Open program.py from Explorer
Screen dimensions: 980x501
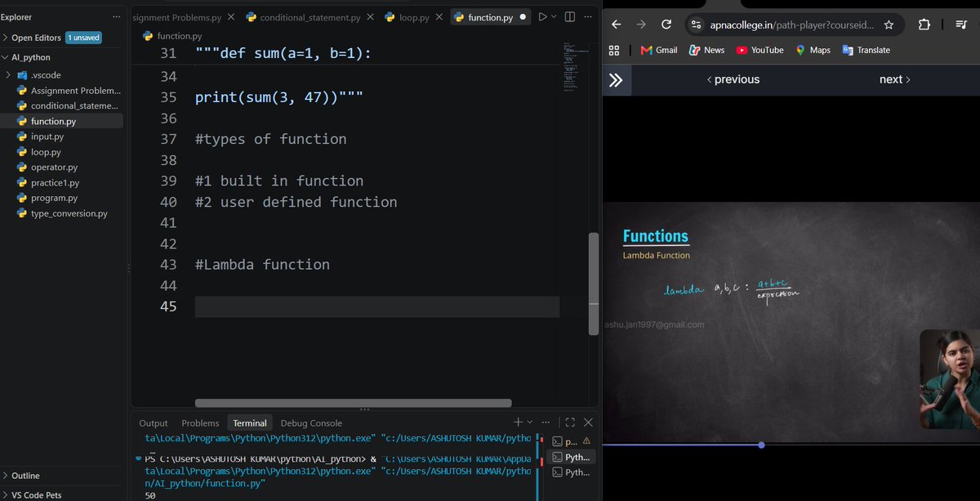54,198
